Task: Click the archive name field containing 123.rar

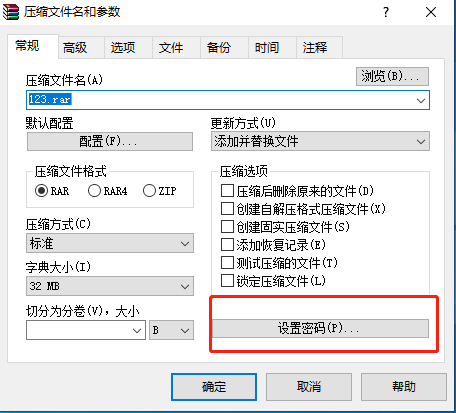Action: click(x=228, y=100)
